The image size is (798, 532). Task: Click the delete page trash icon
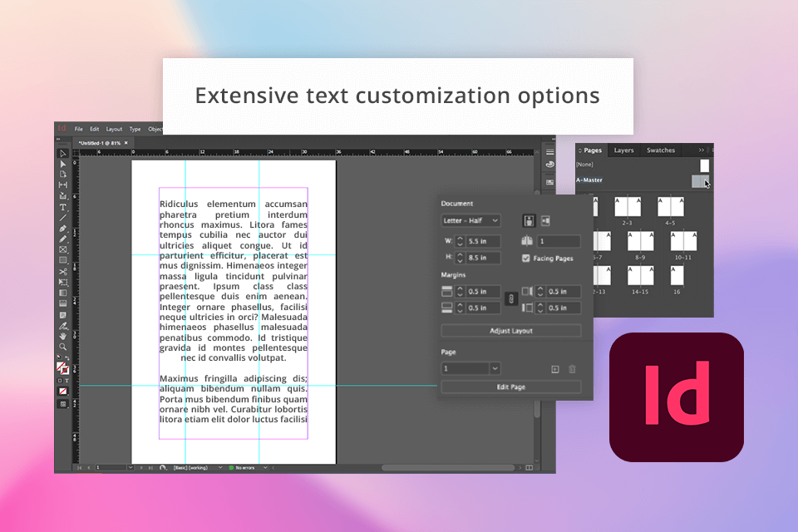572,369
